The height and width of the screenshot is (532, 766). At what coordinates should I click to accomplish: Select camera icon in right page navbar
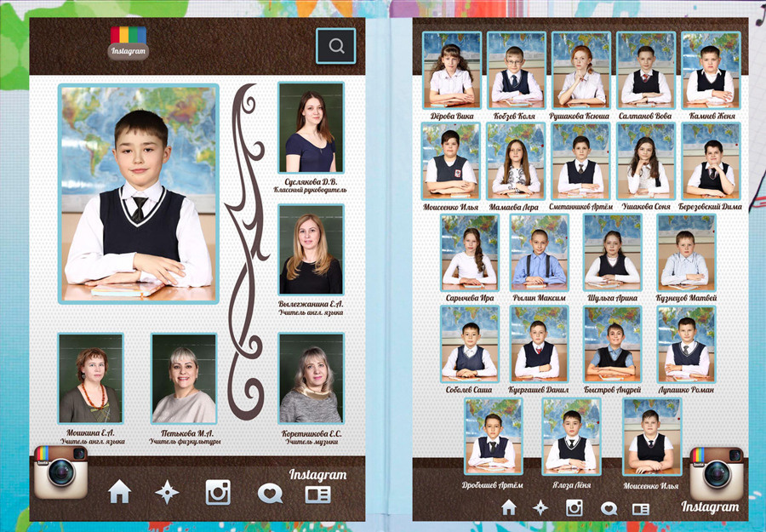click(574, 507)
